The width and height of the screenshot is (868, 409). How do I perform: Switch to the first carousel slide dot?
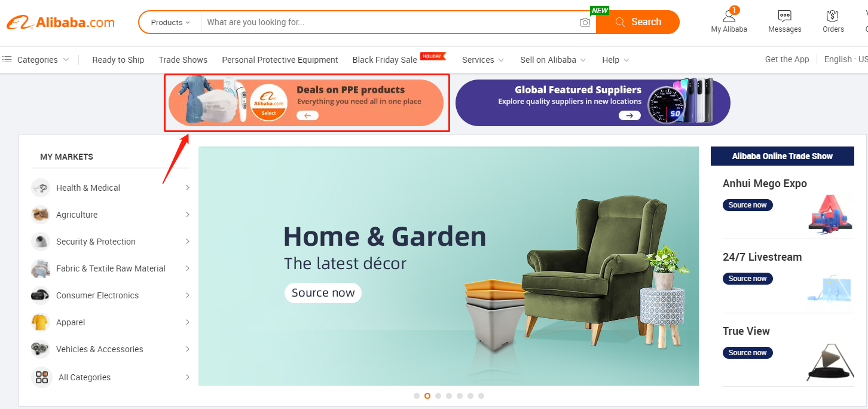click(417, 396)
